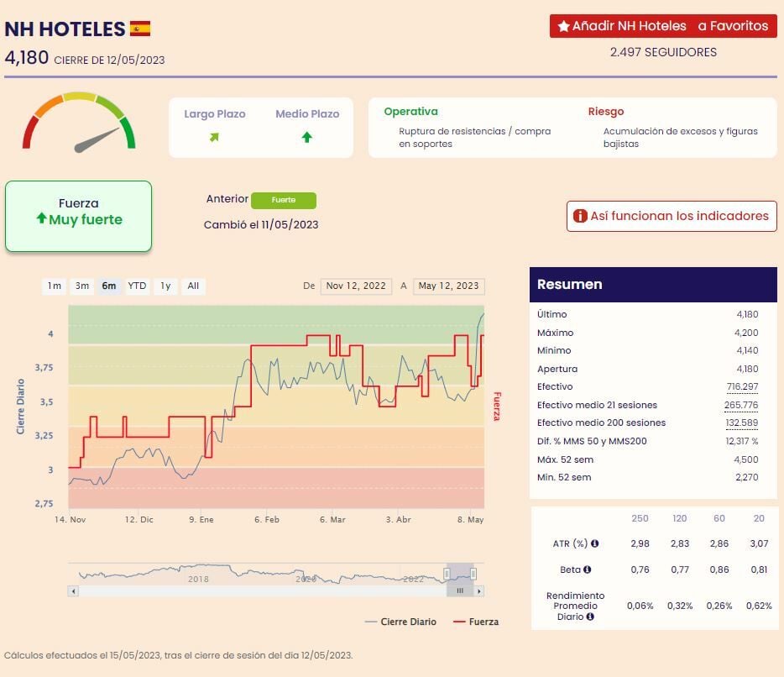Click the navigator scrollbar left arrow

pos(73,591)
